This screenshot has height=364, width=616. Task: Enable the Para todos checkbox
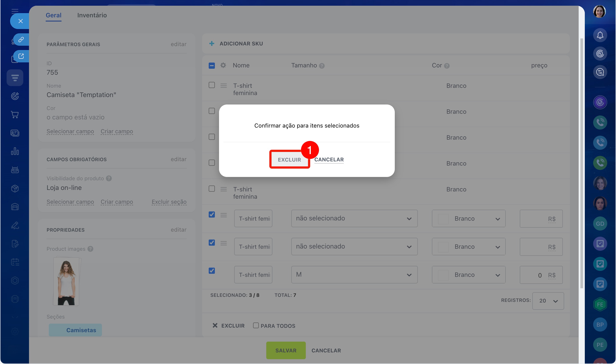click(x=256, y=326)
